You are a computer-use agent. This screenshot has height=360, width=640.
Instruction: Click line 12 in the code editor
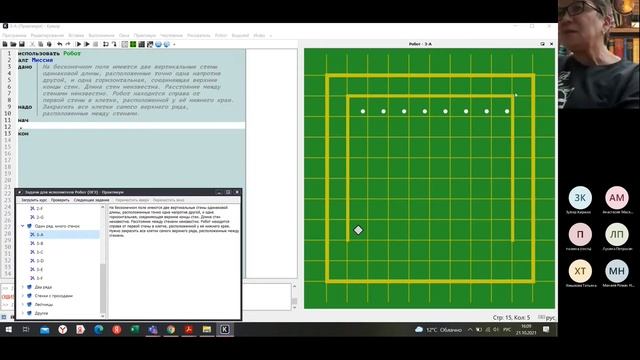(131, 127)
